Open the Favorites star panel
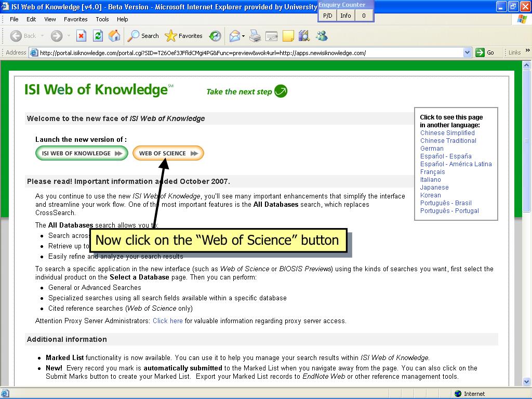This screenshot has height=399, width=532. pos(183,36)
